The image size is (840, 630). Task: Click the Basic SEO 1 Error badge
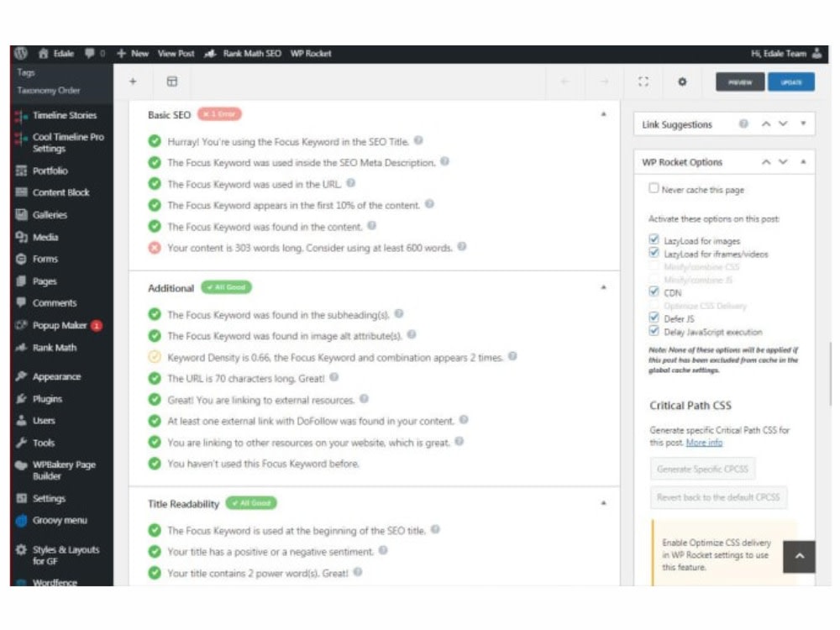tap(219, 114)
